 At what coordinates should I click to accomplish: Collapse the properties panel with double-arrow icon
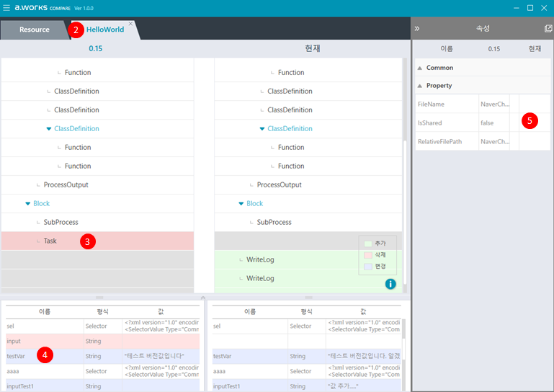[417, 29]
